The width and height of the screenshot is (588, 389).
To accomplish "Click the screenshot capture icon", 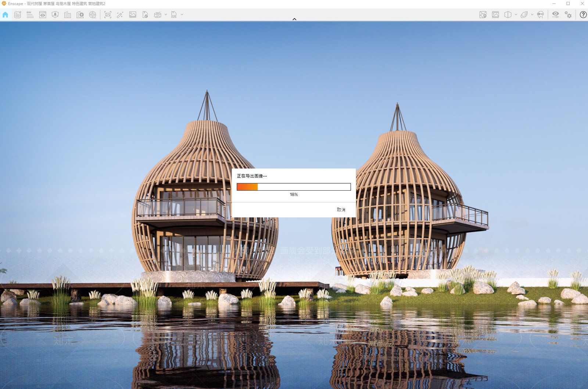I will tap(108, 15).
